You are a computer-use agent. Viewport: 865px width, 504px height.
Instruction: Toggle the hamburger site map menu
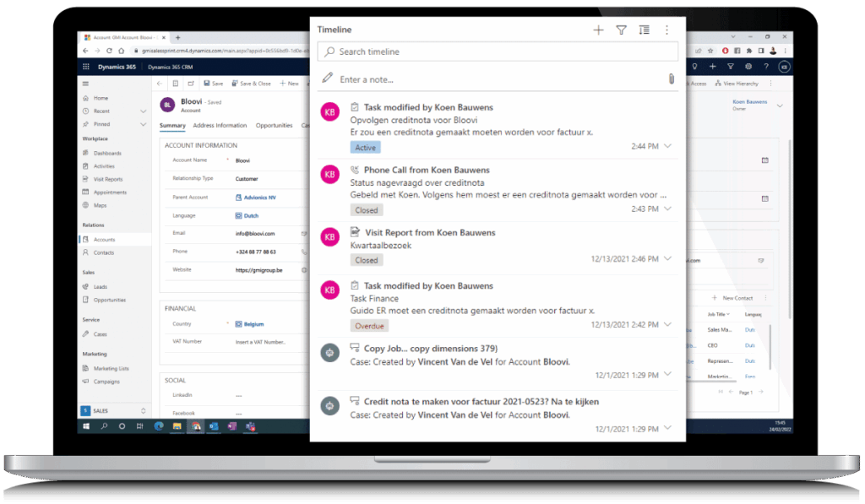(x=85, y=84)
